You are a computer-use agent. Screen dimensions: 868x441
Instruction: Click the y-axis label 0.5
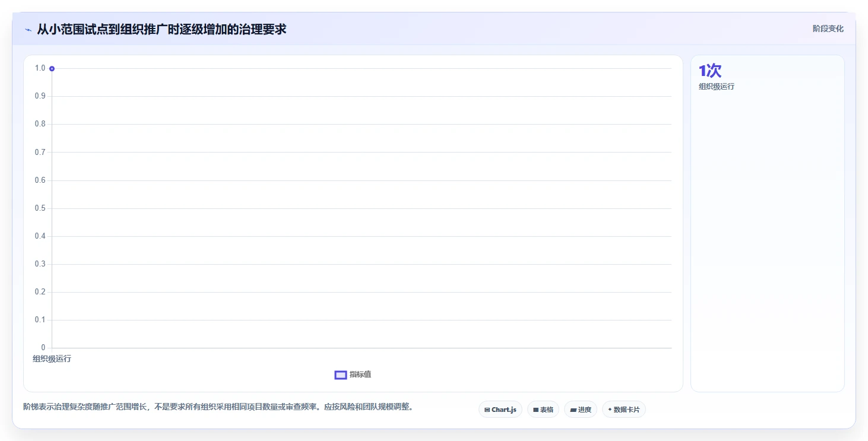pos(40,208)
